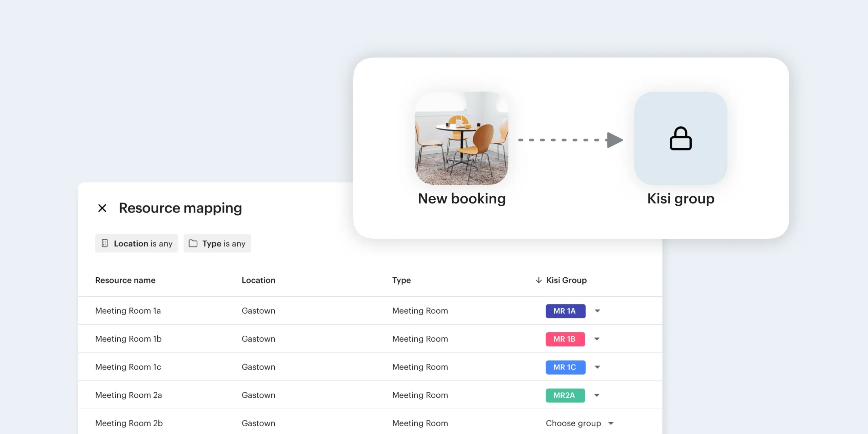
Task: Click the New booking room photo thumbnail
Action: 461,138
